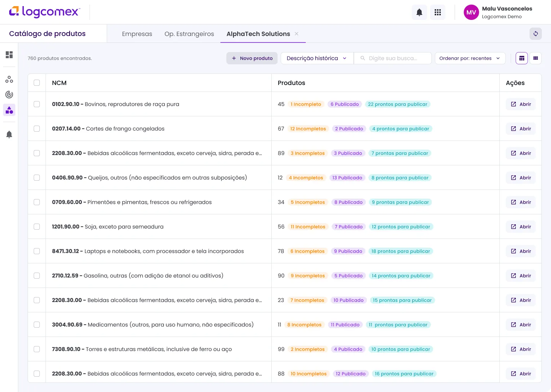Click the 18 prontos para publicar tag

[x=401, y=251]
